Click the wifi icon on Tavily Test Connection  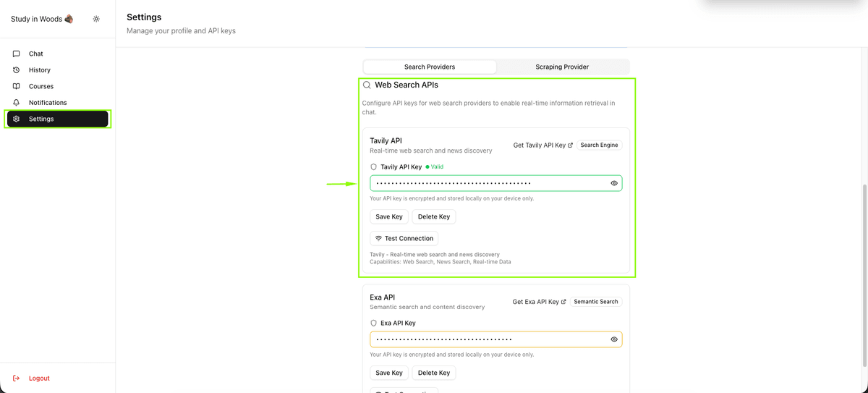pyautogui.click(x=378, y=238)
